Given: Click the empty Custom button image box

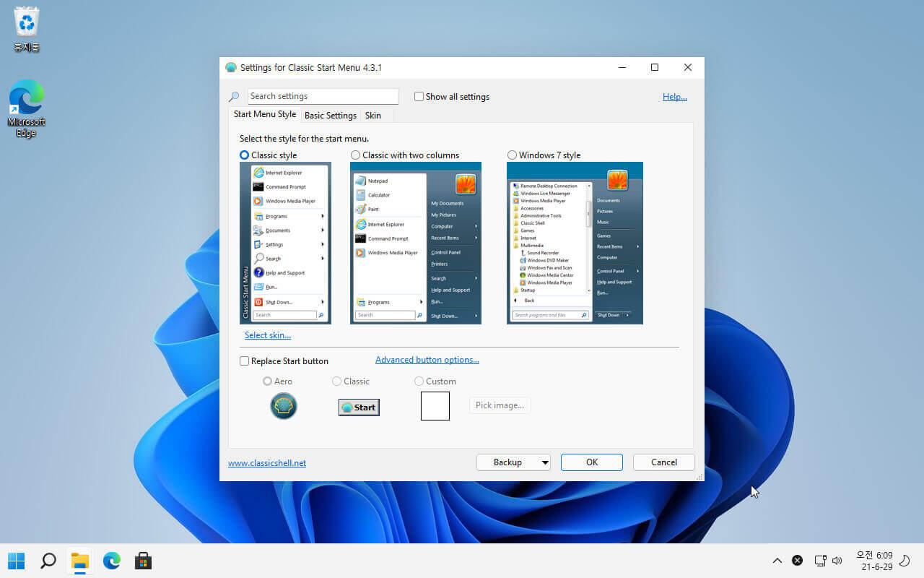Looking at the screenshot, I should point(435,406).
